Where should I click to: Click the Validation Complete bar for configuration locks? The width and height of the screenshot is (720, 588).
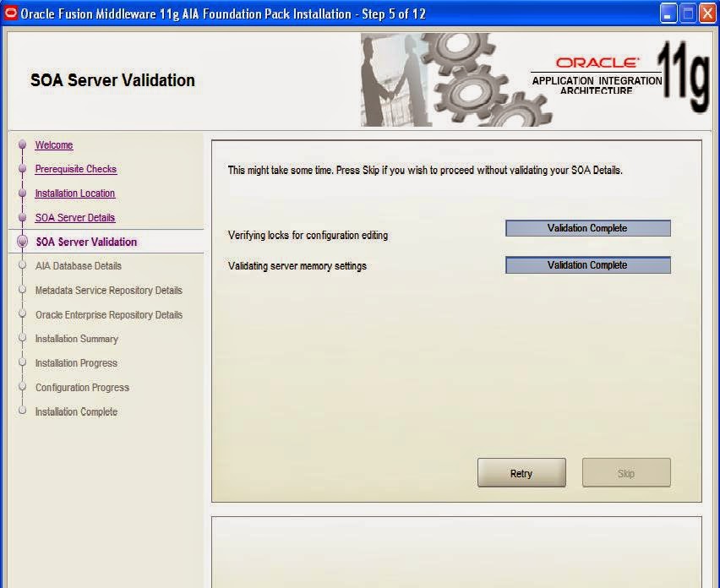(x=587, y=227)
